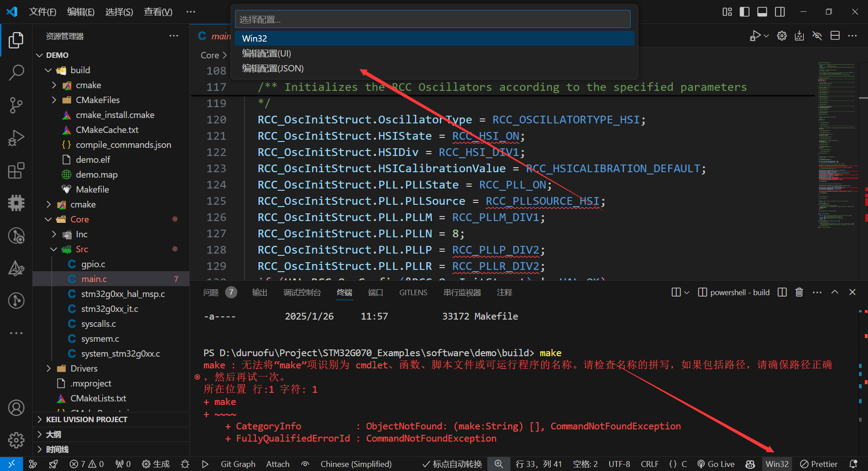The width and height of the screenshot is (868, 471).
Task: Open the Extensions view icon
Action: 16,171
